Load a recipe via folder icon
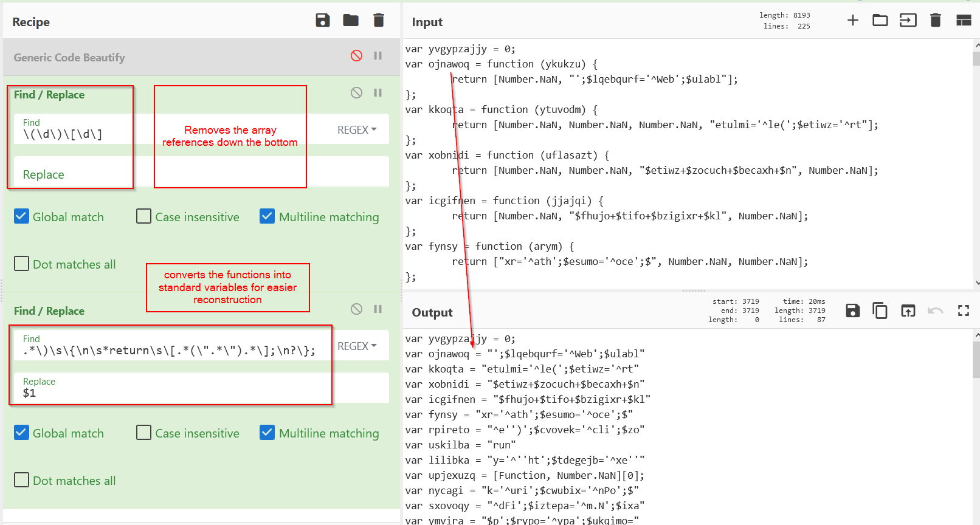This screenshot has width=980, height=525. pos(351,21)
